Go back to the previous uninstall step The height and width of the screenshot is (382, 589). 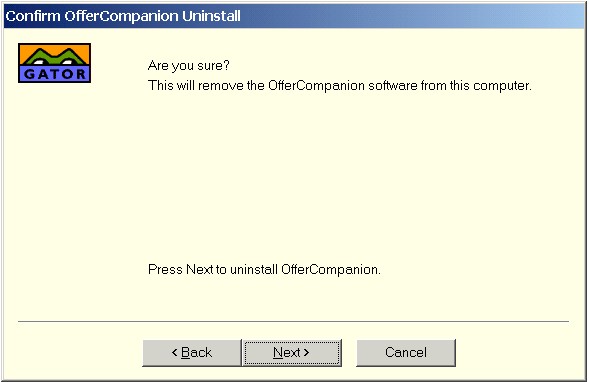click(x=192, y=353)
